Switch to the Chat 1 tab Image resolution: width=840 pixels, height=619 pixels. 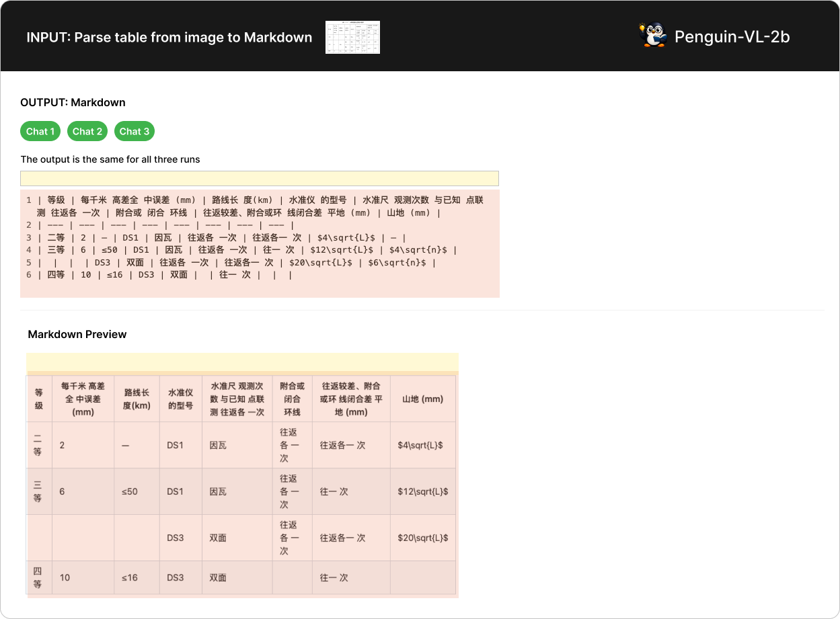(40, 131)
